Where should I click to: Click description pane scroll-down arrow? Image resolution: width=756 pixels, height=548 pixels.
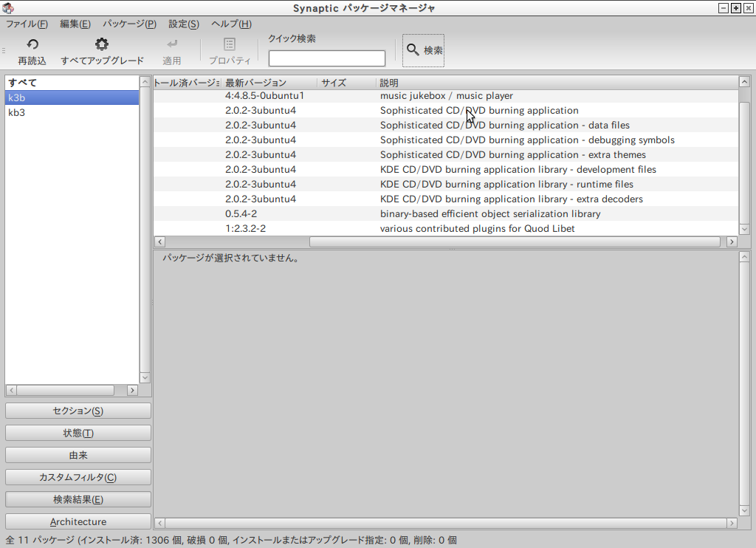(744, 510)
